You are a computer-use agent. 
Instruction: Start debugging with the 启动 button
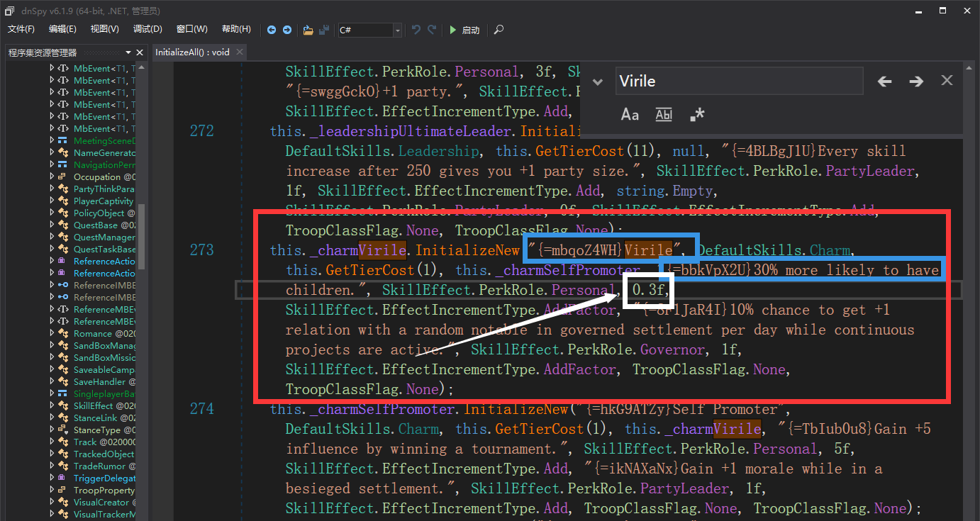465,30
